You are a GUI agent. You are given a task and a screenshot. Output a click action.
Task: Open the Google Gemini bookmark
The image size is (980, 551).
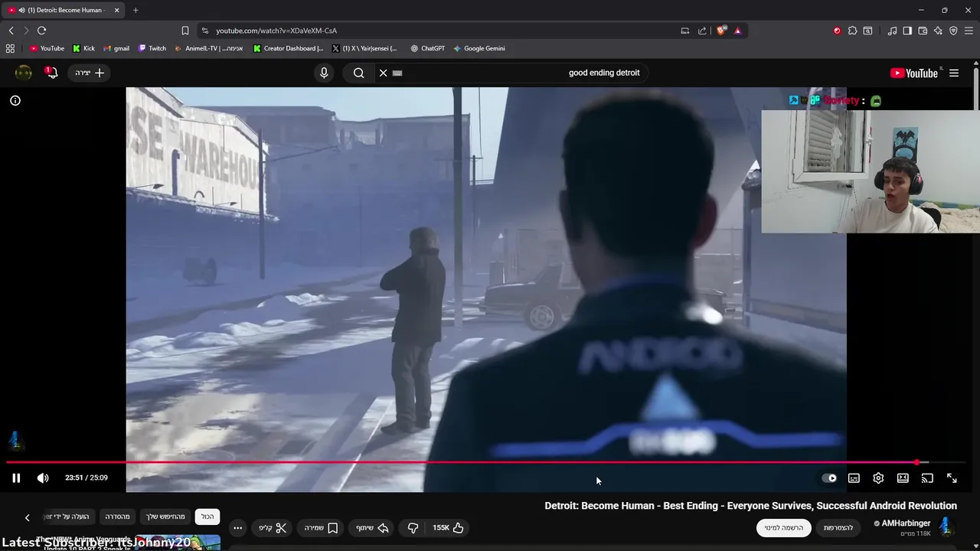click(479, 48)
